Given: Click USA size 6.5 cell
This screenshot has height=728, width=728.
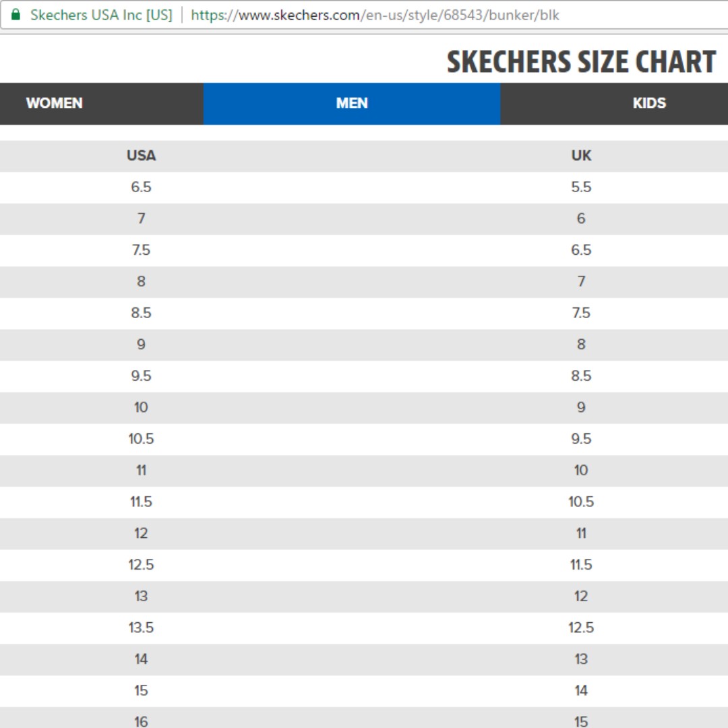Looking at the screenshot, I should (x=141, y=187).
